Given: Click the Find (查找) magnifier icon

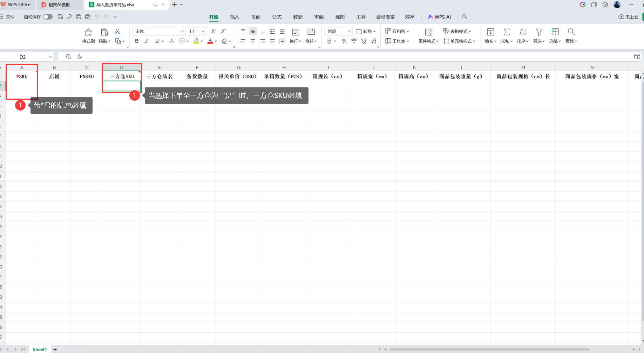Looking at the screenshot, I should pos(571,32).
